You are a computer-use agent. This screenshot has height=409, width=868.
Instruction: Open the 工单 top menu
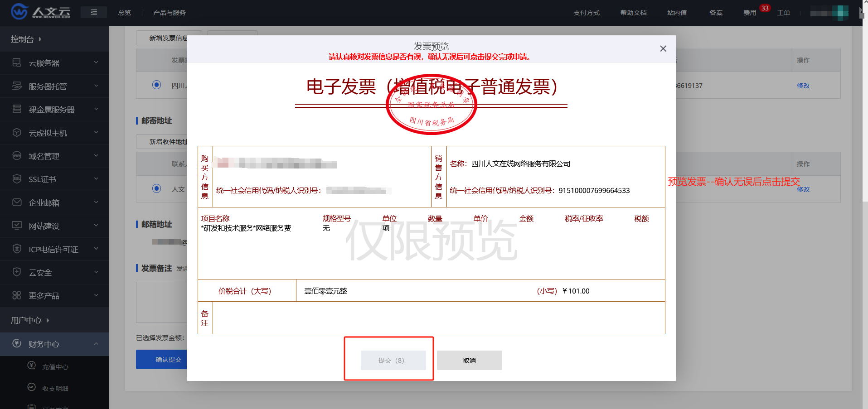click(784, 13)
